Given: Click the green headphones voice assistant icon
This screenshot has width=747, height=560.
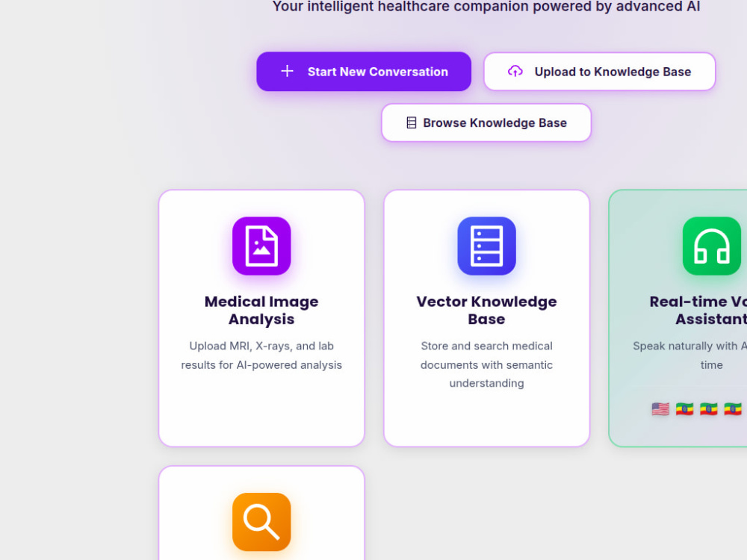Looking at the screenshot, I should point(711,246).
